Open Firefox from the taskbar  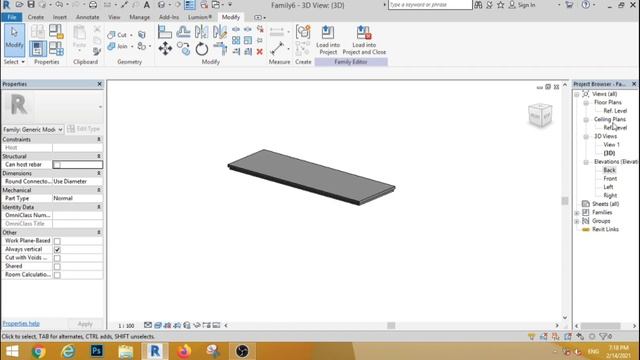tap(184, 351)
